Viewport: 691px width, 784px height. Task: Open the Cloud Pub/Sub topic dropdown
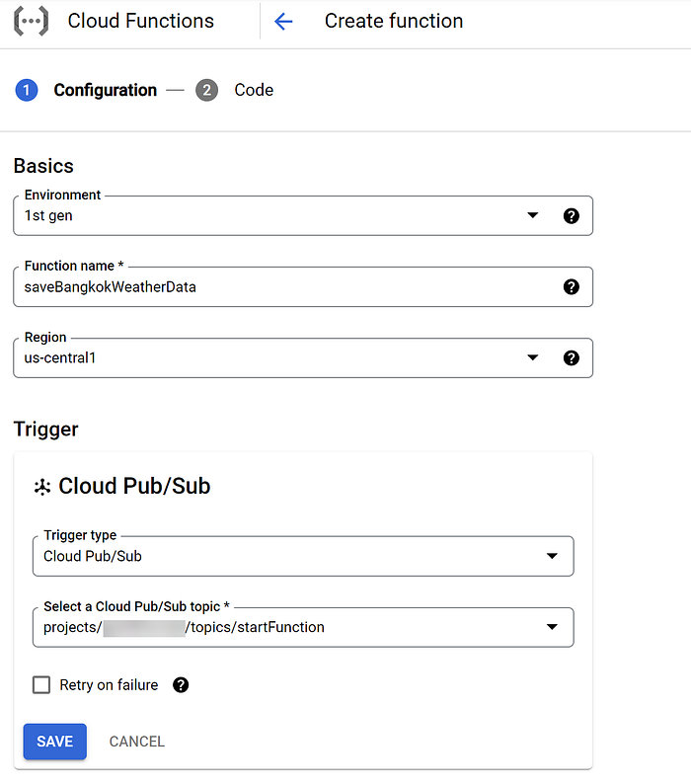[303, 628]
